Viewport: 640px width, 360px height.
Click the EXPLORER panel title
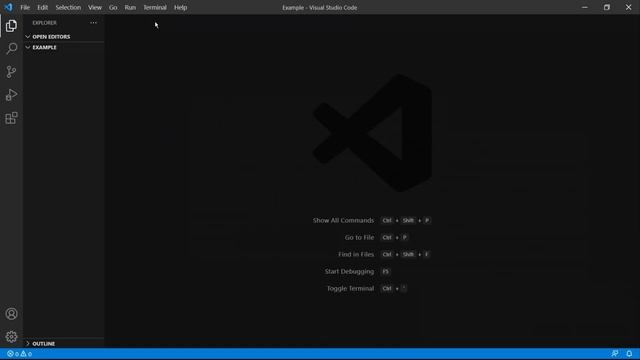click(44, 23)
